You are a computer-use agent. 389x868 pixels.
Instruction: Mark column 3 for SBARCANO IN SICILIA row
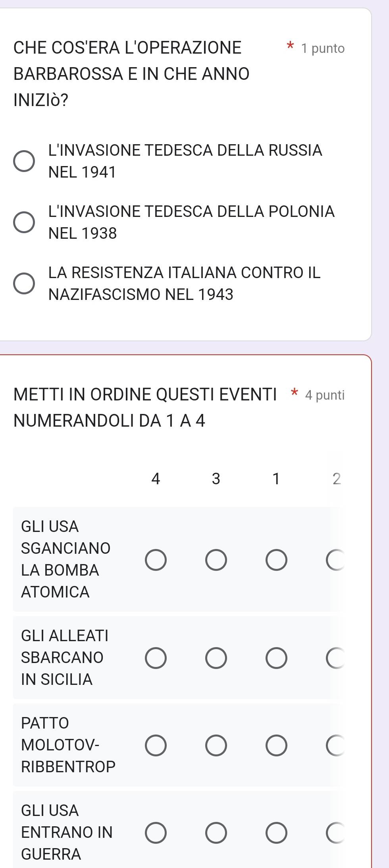(216, 658)
